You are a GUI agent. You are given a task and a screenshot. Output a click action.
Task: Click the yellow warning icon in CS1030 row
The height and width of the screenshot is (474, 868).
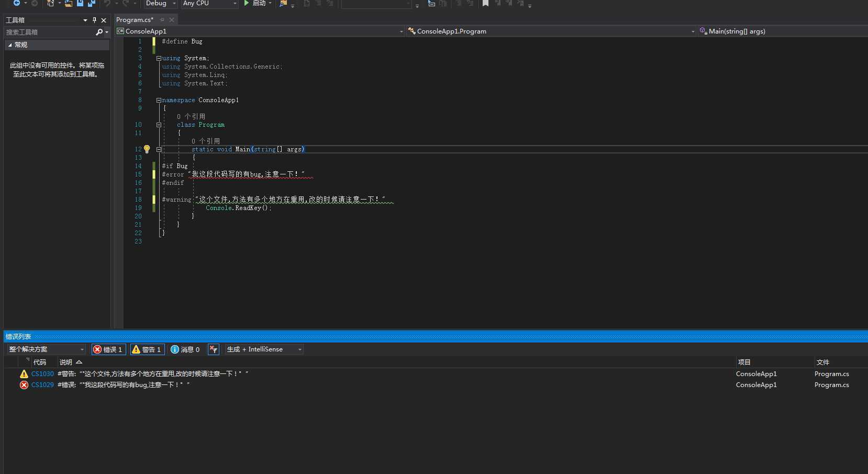pos(24,374)
